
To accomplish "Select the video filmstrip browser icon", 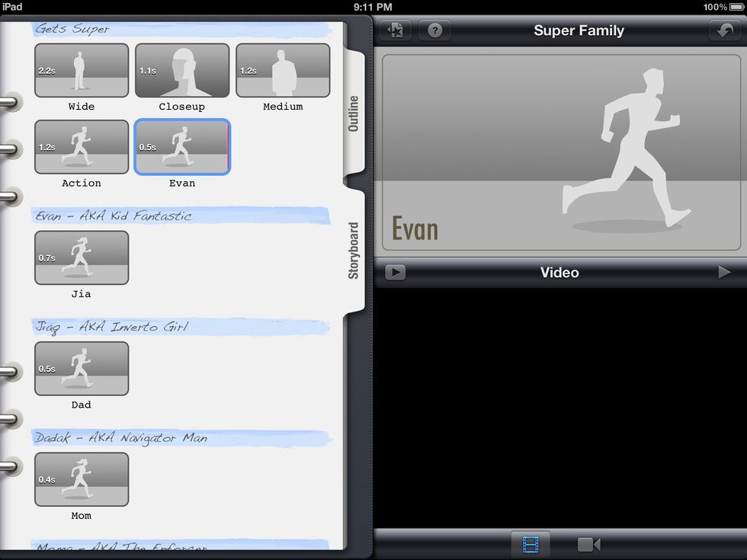I will (x=530, y=544).
